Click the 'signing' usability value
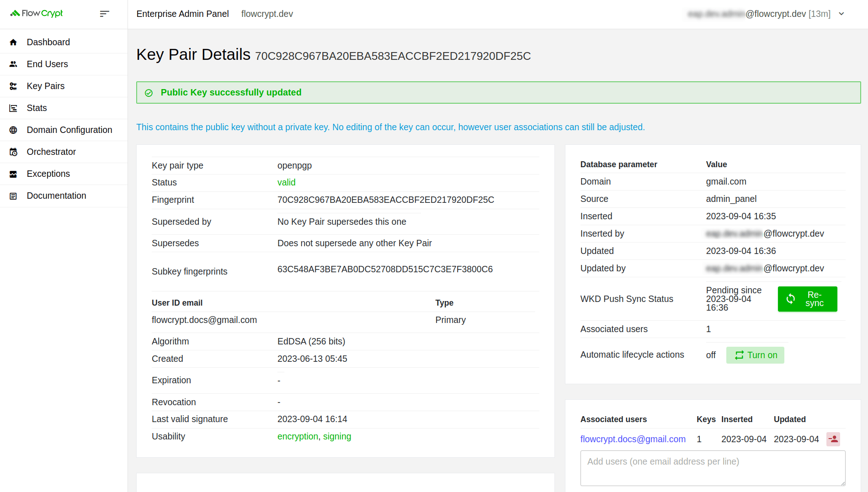The height and width of the screenshot is (492, 868). click(337, 436)
